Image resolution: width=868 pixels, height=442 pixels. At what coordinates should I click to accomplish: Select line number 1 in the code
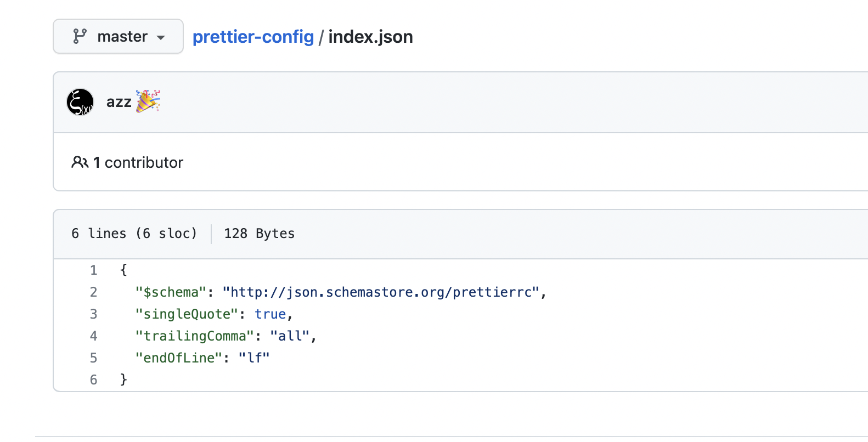tap(93, 270)
